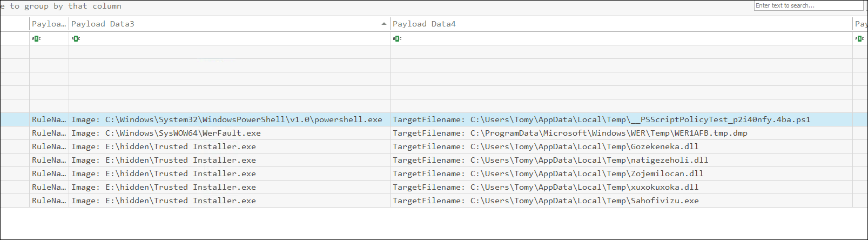Click ascending sort arrow in Payload Data3 header

click(x=383, y=24)
